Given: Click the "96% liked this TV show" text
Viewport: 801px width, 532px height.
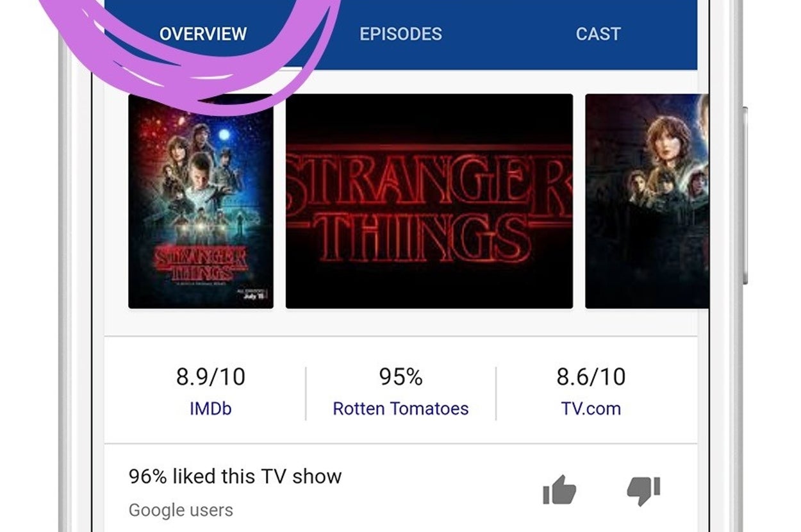Looking at the screenshot, I should [235, 476].
